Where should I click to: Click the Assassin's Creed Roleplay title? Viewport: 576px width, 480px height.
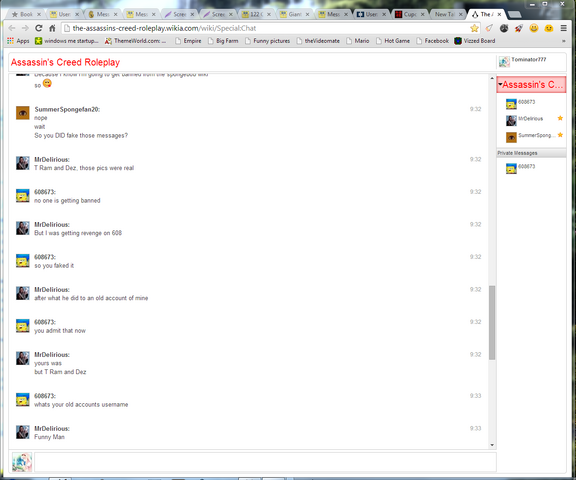(65, 62)
